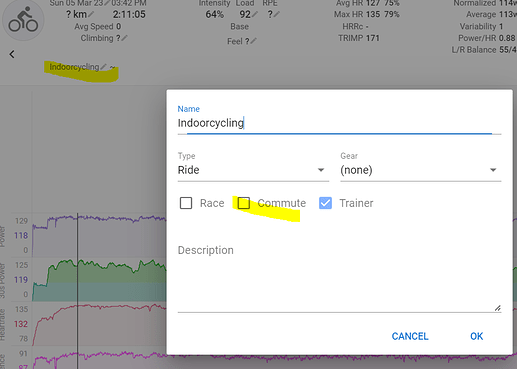Edit the RPE pencil icon
517x369 pixels.
point(277,14)
